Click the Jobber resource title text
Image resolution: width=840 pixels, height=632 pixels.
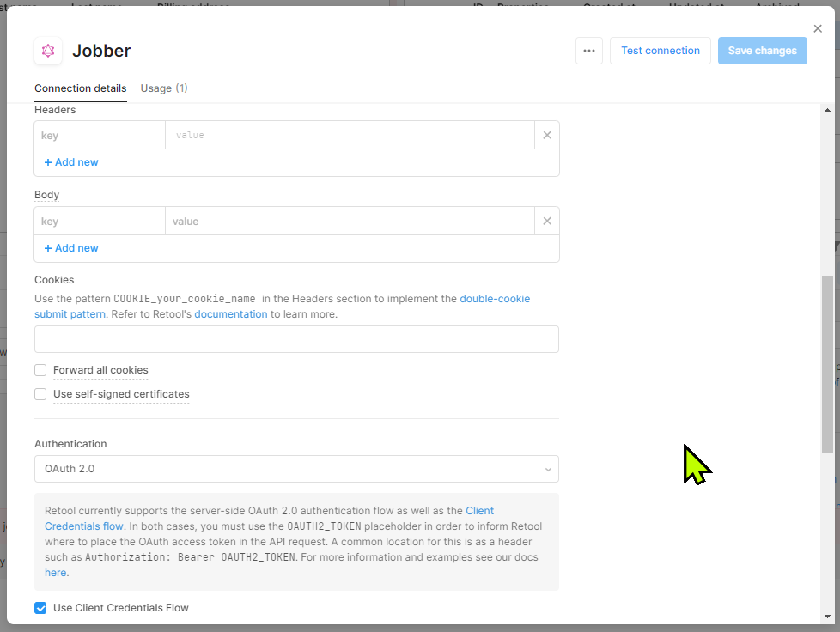click(101, 51)
